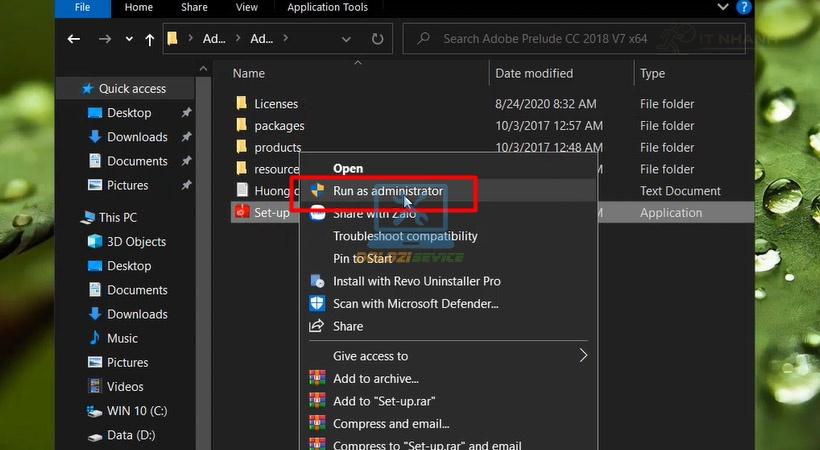Expand the Give access to submenu
The height and width of the screenshot is (450, 820).
583,355
